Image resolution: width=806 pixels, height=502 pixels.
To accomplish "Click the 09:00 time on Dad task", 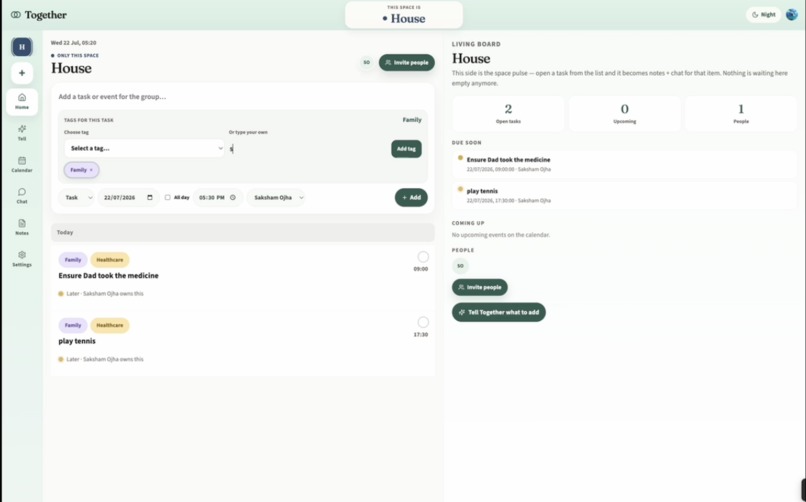I will [420, 269].
